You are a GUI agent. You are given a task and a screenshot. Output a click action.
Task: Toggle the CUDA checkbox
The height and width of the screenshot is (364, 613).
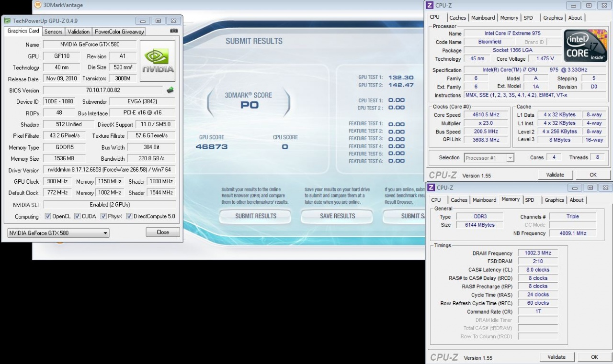[x=77, y=216]
